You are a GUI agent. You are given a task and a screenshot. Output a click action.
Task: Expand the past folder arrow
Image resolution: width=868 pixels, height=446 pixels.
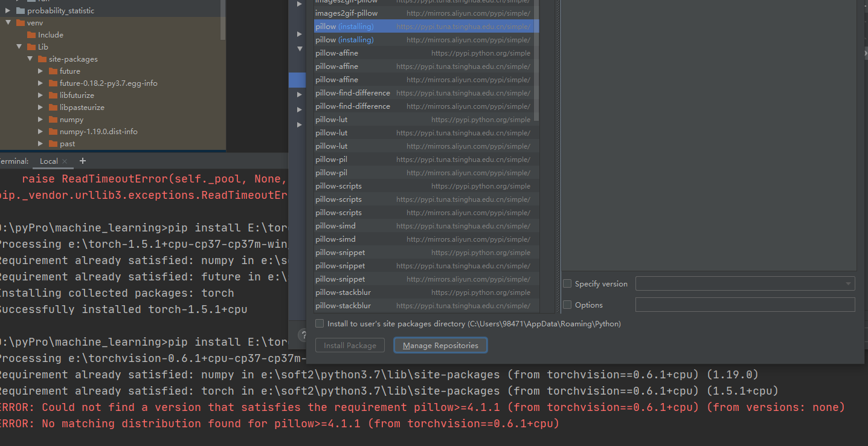pos(40,144)
